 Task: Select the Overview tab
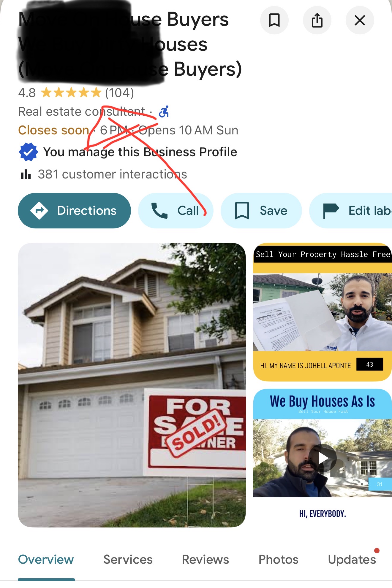click(46, 560)
